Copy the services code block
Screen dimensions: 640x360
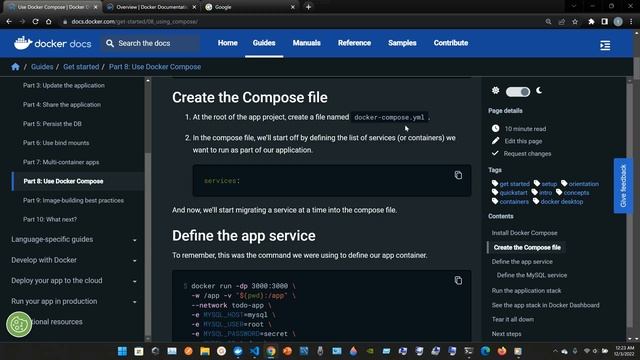click(458, 175)
